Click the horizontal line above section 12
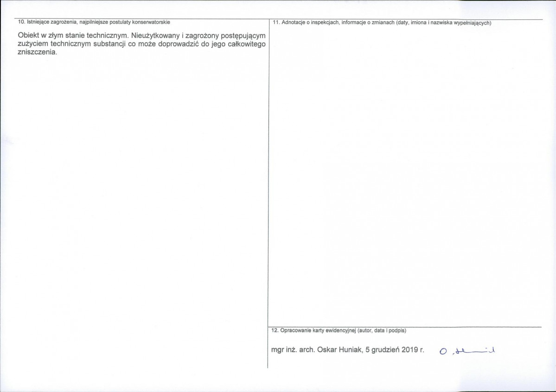The width and height of the screenshot is (556, 392). pyautogui.click(x=405, y=327)
